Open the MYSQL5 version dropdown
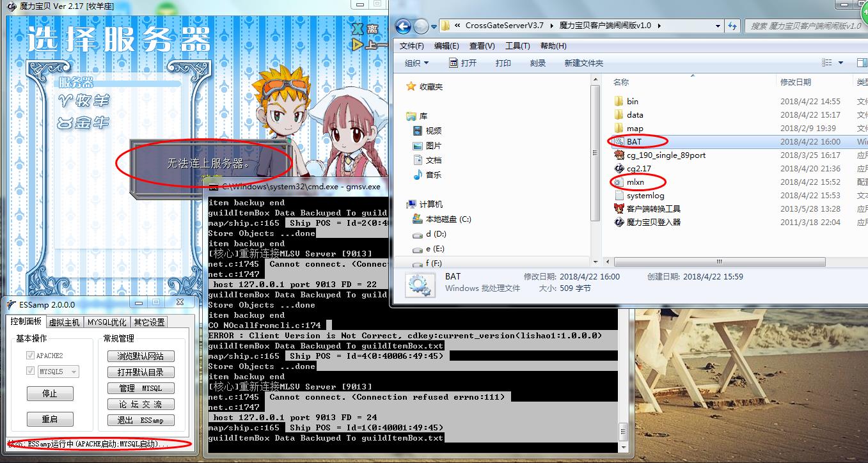868x463 pixels. click(x=74, y=372)
